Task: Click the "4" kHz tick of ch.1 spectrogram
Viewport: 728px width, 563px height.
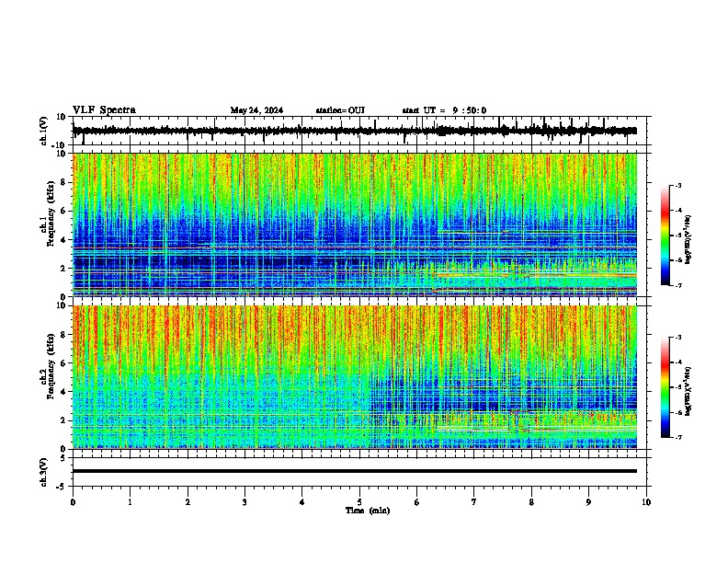Action: tap(64, 240)
